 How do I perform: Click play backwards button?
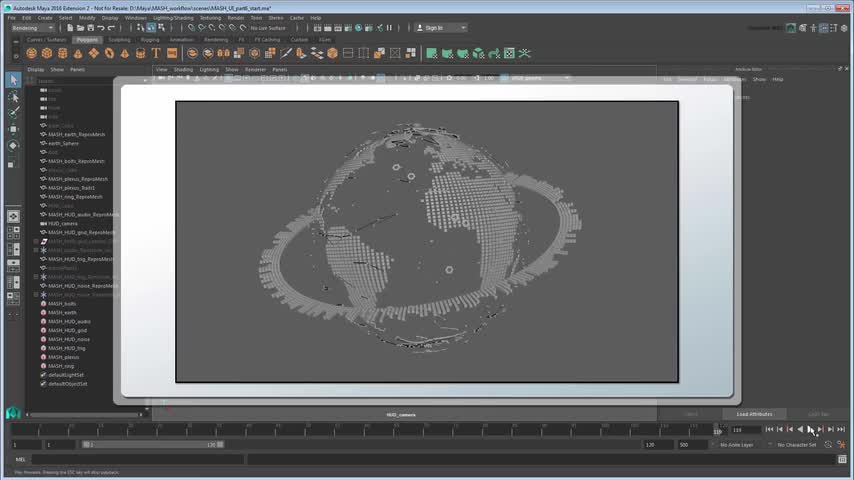tap(800, 429)
